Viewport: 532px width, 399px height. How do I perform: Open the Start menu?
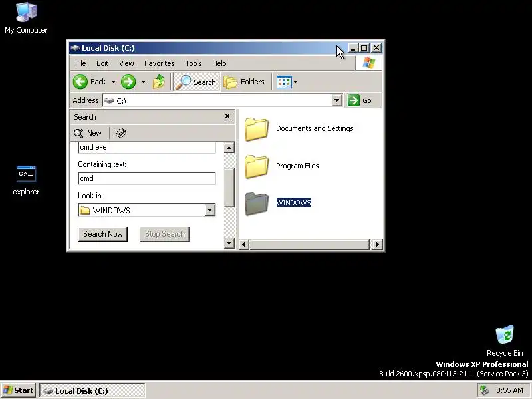pos(19,390)
